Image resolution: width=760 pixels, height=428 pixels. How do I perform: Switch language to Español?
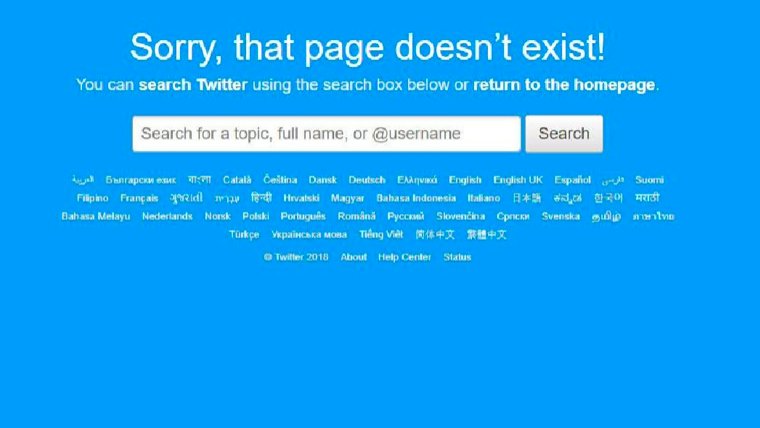(x=572, y=180)
